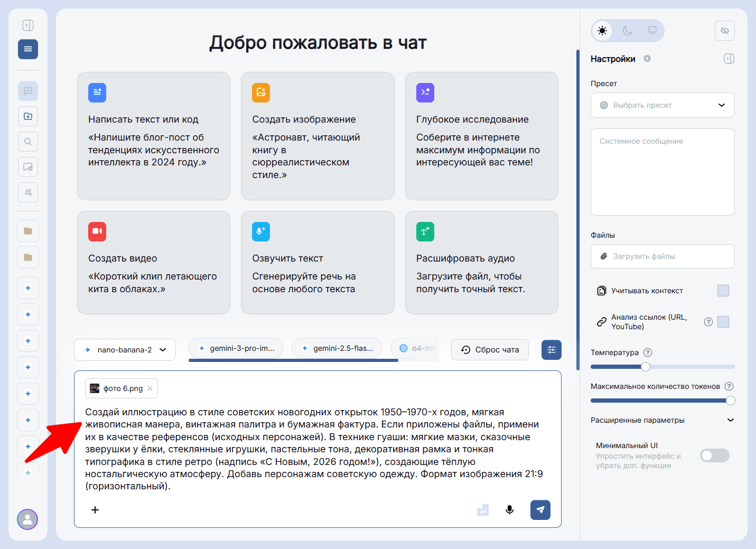This screenshot has height=549, width=756.
Task: Open the Выбрать пресет dropdown
Action: coord(662,105)
